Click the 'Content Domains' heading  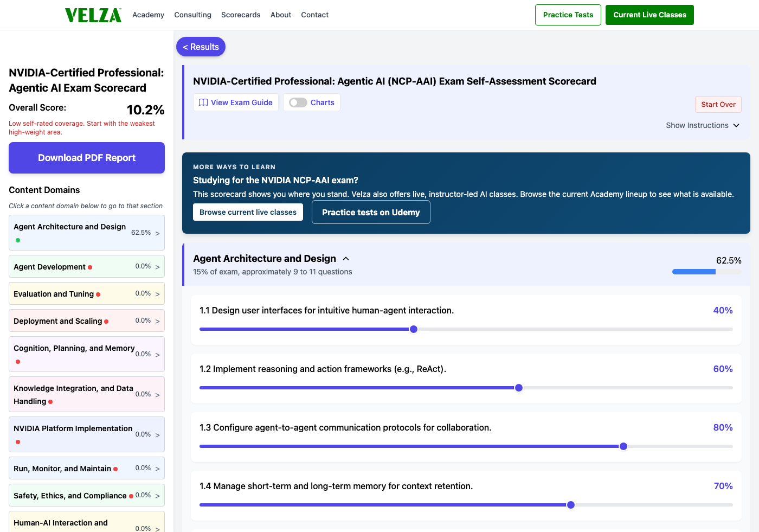click(44, 190)
